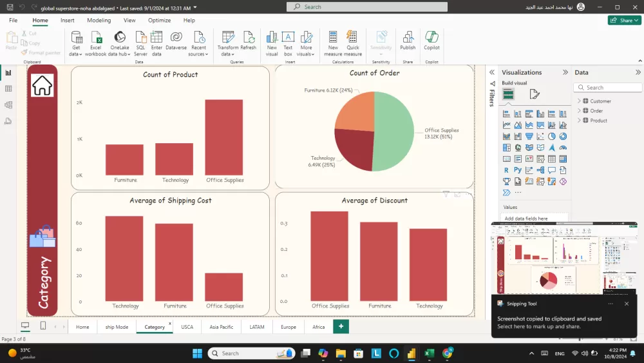This screenshot has height=363, width=644.
Task: Switch to mobile layout view
Action: (43, 326)
